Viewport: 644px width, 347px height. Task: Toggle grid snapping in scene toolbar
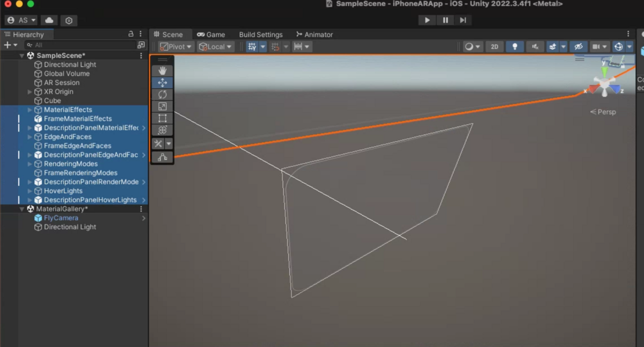coord(252,47)
